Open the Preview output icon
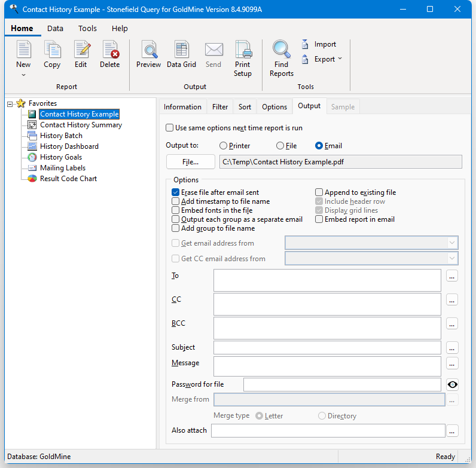Screen dimensions: 476x468 point(149,49)
